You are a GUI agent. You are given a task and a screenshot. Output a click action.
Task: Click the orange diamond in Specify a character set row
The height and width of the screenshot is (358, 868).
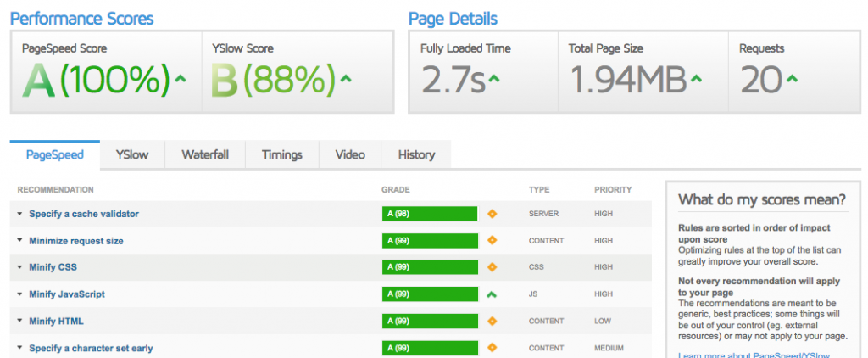click(x=492, y=348)
